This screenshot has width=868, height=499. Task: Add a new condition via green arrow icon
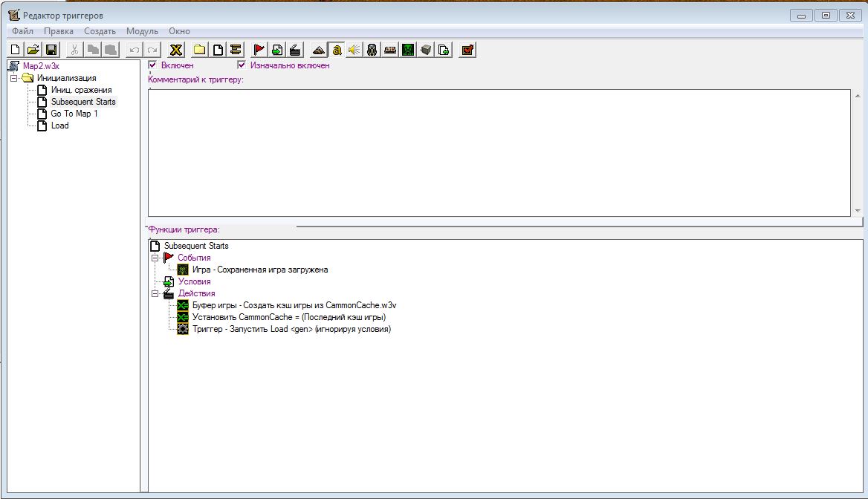(x=277, y=50)
